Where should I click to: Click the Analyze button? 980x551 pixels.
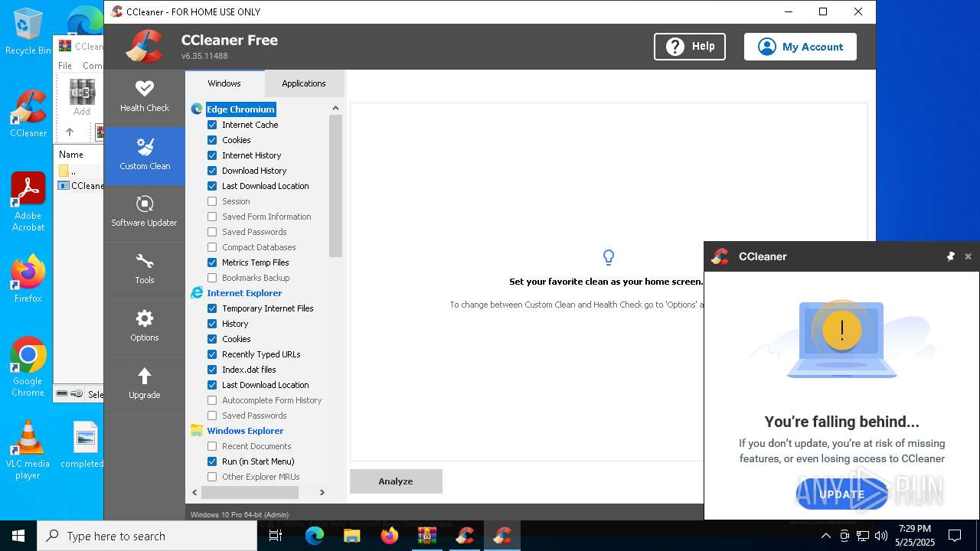pos(396,481)
